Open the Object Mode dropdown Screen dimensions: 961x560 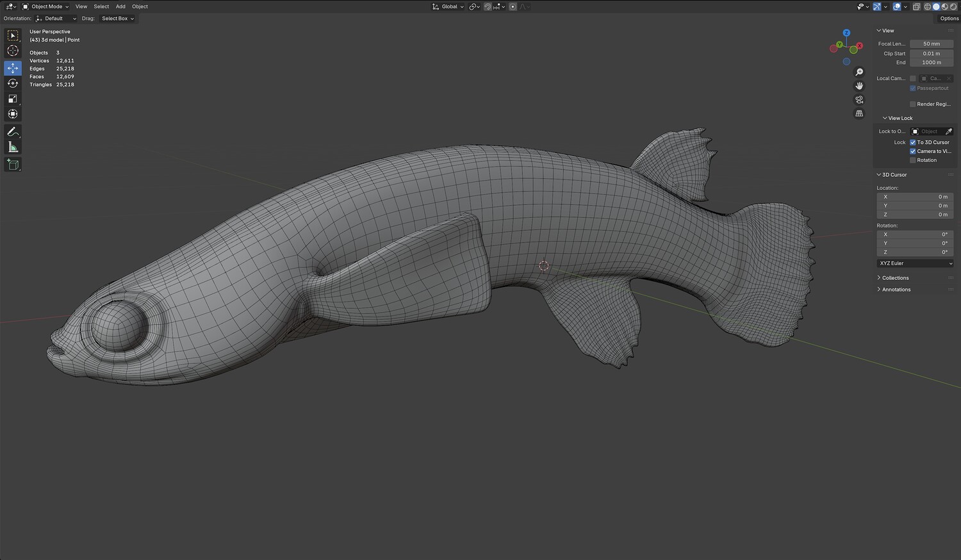tap(46, 6)
